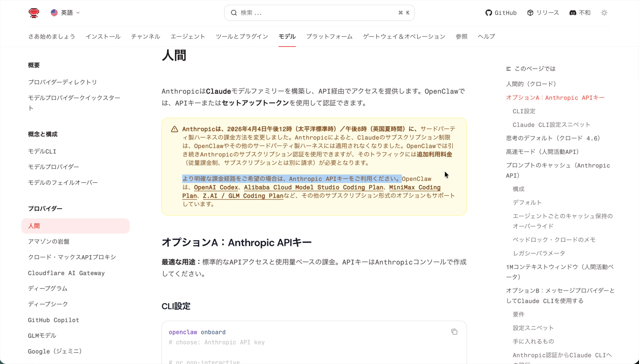Click the magnifier icon in the search bar
The height and width of the screenshot is (364, 639).
(x=233, y=13)
